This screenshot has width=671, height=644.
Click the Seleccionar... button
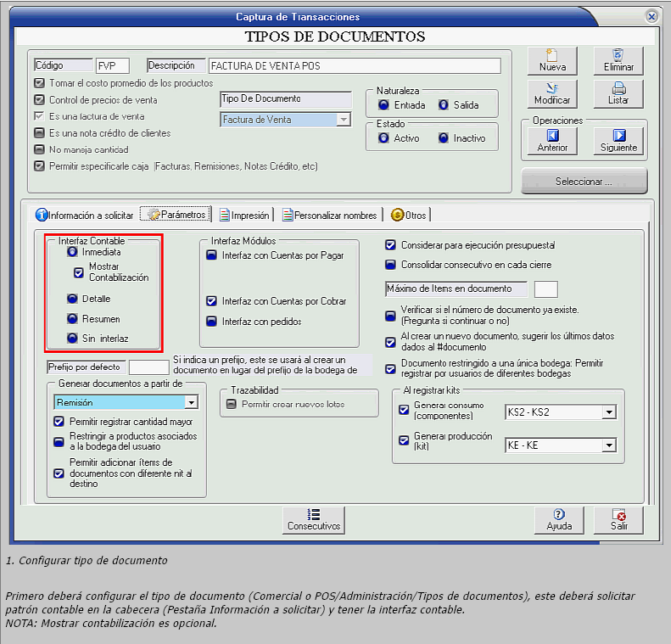point(584,182)
